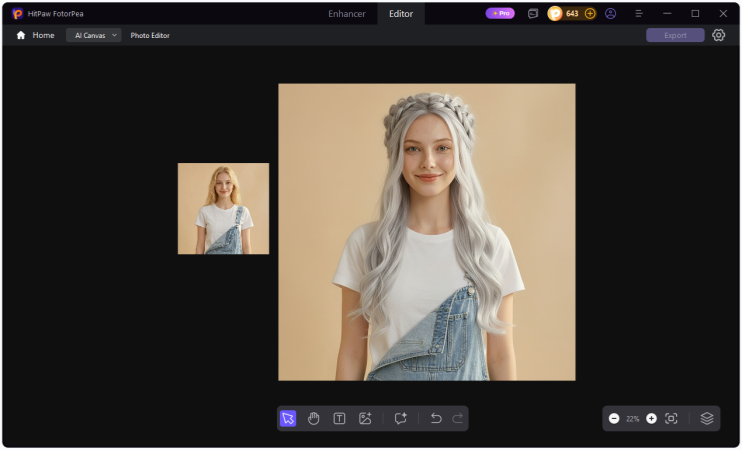Click the HitPaw FotorPea logo icon
742x450 pixels.
click(x=18, y=14)
